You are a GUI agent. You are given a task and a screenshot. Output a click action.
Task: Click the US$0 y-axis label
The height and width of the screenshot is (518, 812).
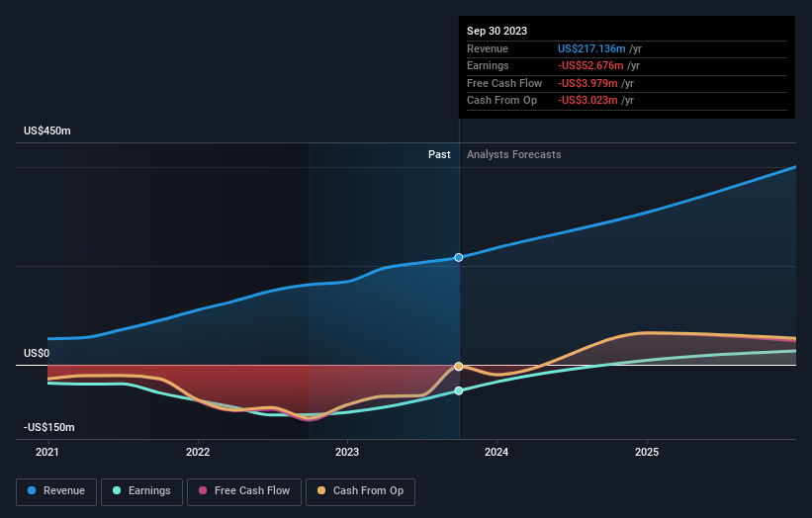click(37, 354)
